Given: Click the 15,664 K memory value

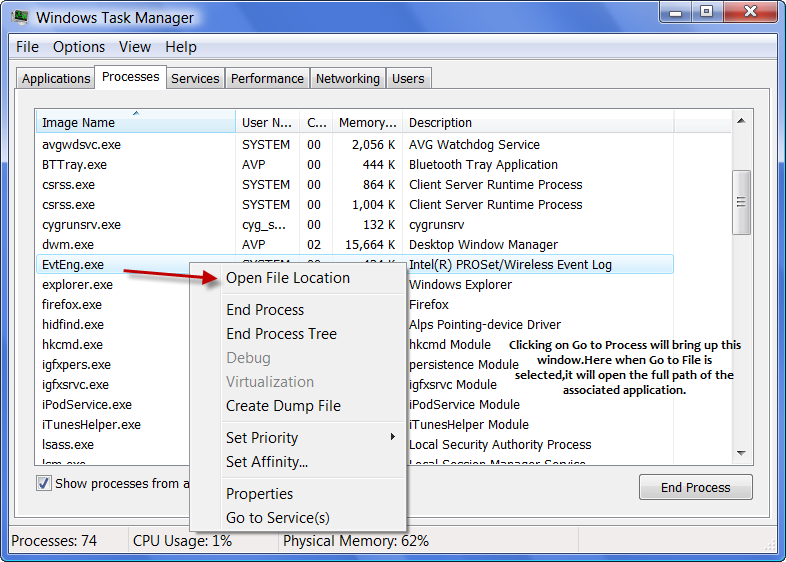Looking at the screenshot, I should point(370,245).
